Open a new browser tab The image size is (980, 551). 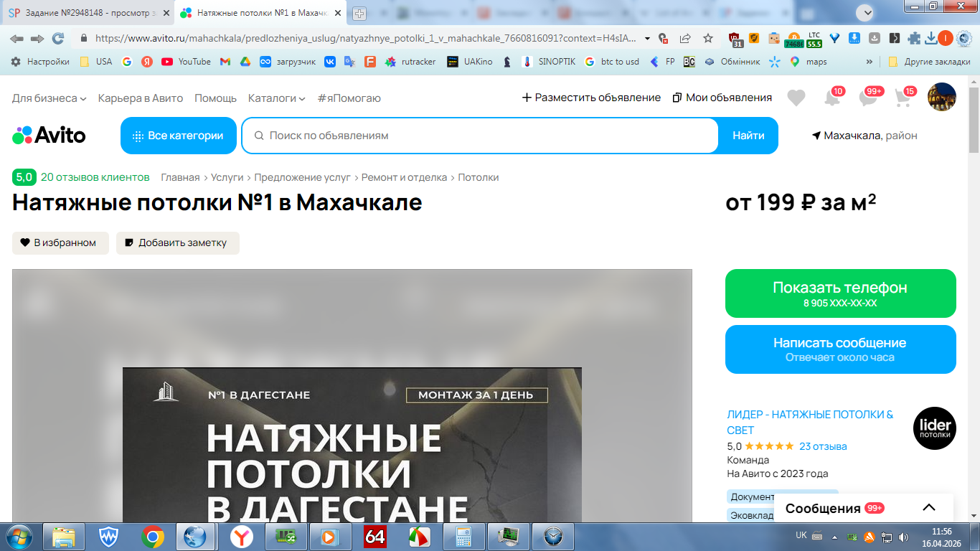359,13
